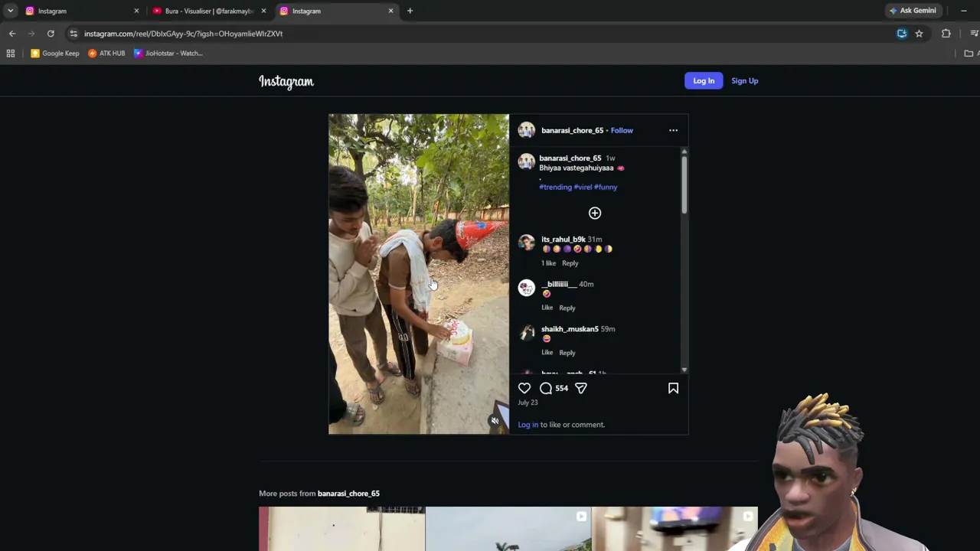Open _billiiiii__ commenter avatar
The height and width of the screenshot is (551, 980).
click(527, 288)
